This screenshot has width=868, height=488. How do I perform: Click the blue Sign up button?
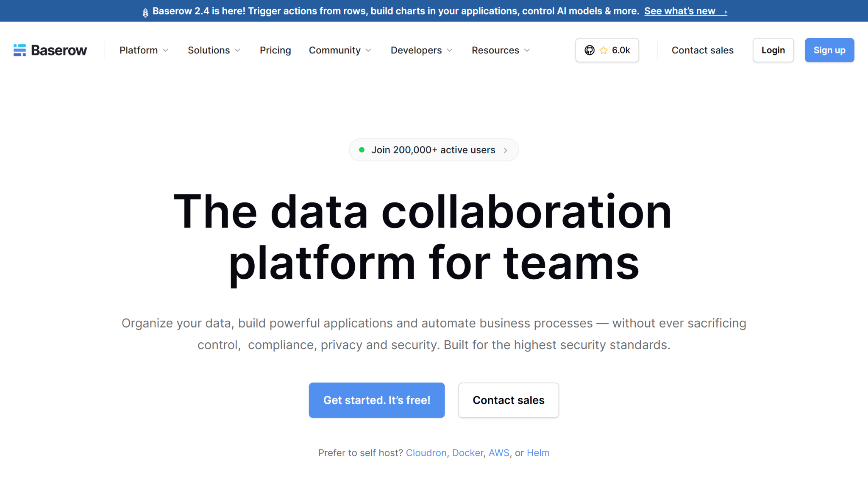[x=829, y=50]
